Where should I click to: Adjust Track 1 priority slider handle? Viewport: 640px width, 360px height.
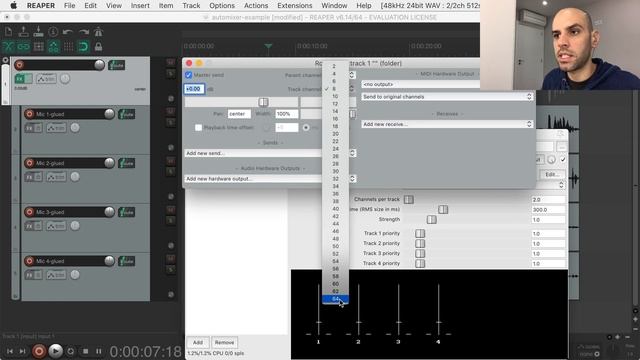420,233
